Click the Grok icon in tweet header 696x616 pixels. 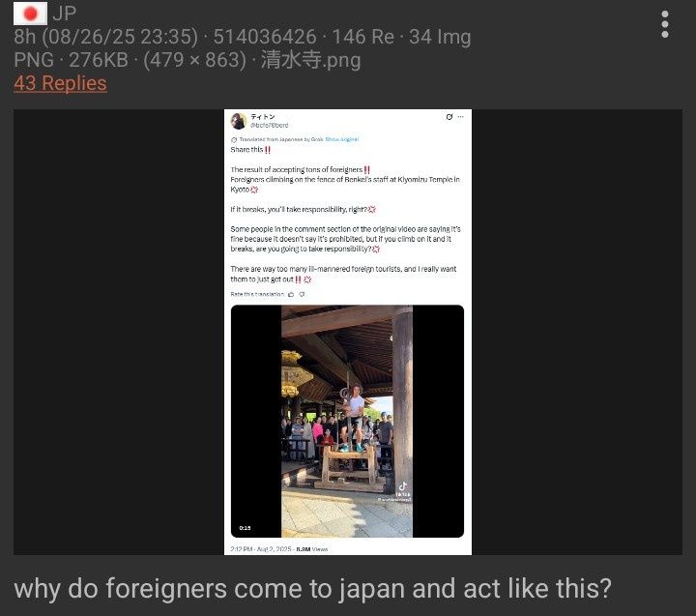pyautogui.click(x=449, y=117)
